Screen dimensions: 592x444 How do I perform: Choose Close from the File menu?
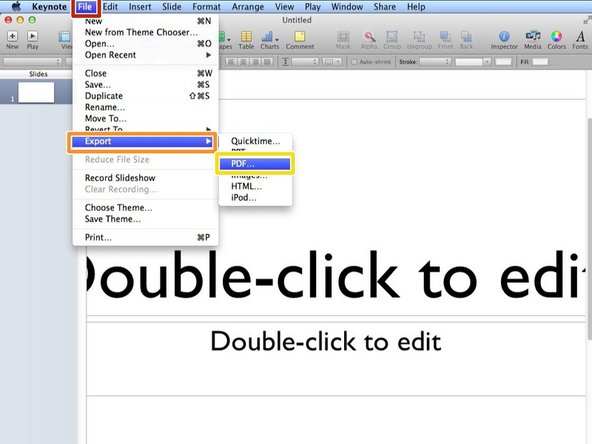(145, 73)
